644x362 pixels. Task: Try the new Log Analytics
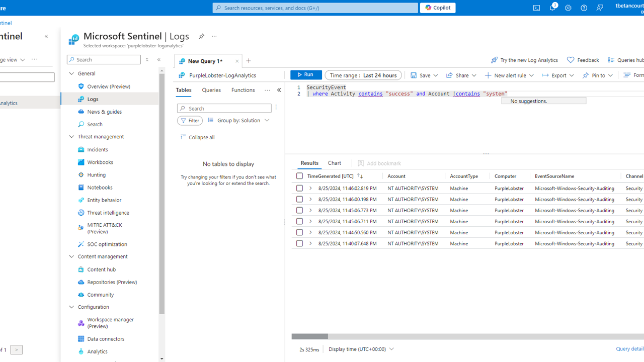[x=524, y=60]
